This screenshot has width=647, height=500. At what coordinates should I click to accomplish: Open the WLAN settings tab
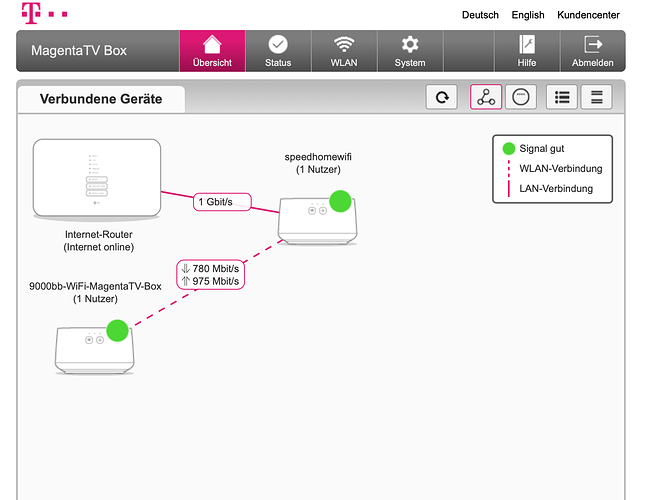pyautogui.click(x=344, y=51)
